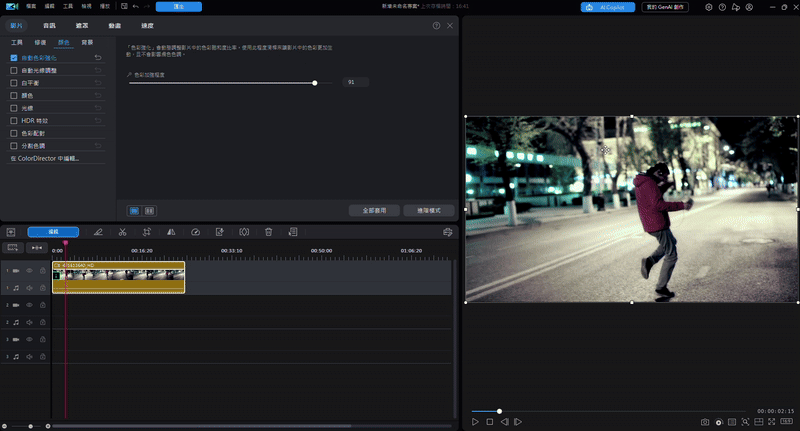
Task: Click the help question mark in panel
Action: pos(436,25)
